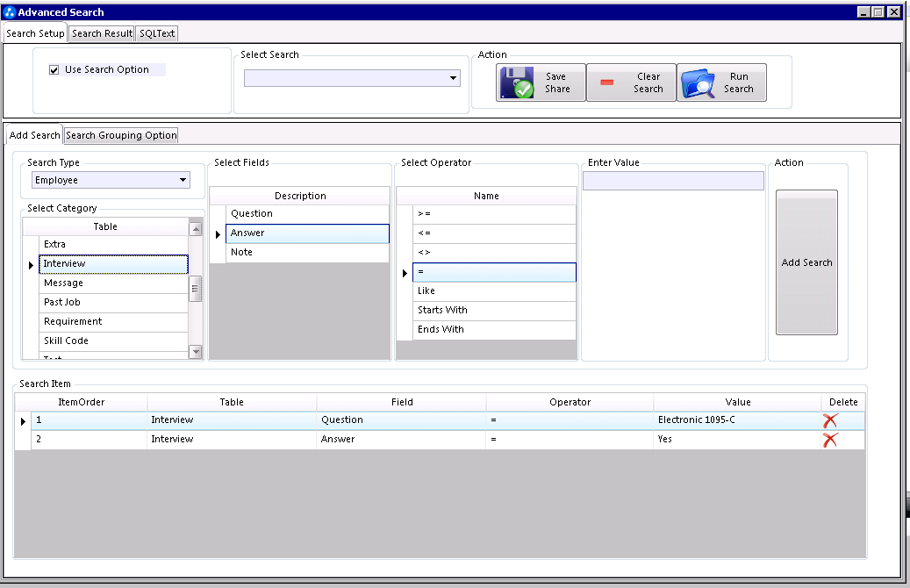Screen dimensions: 910x588
Task: Click the ItemOrder column header
Action: [82, 402]
